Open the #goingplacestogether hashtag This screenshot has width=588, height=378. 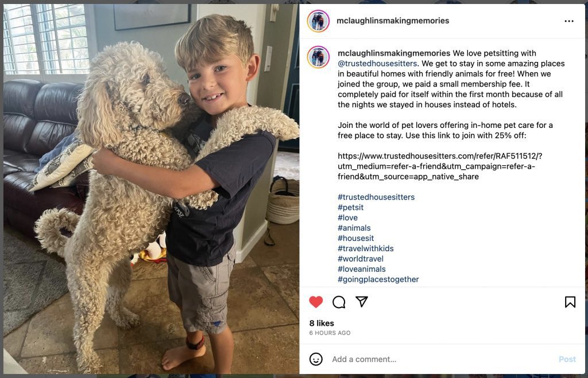coord(378,279)
